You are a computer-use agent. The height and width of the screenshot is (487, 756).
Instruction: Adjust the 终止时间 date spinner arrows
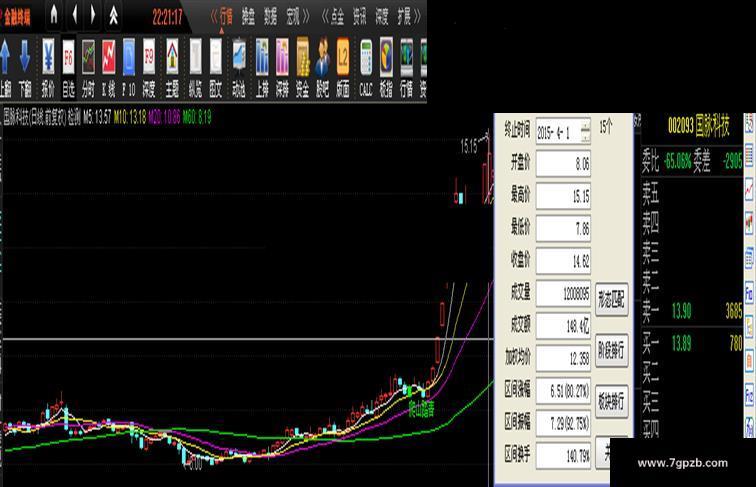pyautogui.click(x=585, y=132)
